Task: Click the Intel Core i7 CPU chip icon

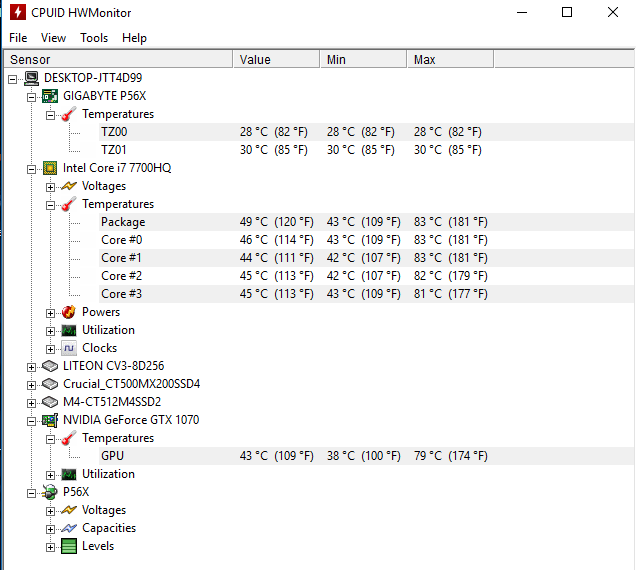Action: pyautogui.click(x=50, y=168)
